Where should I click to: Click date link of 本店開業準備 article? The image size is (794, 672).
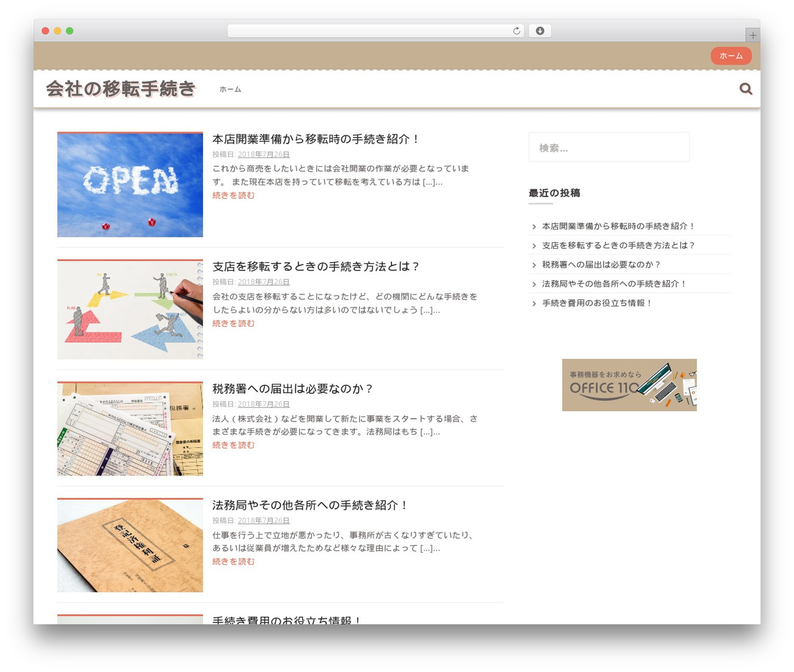click(x=264, y=154)
